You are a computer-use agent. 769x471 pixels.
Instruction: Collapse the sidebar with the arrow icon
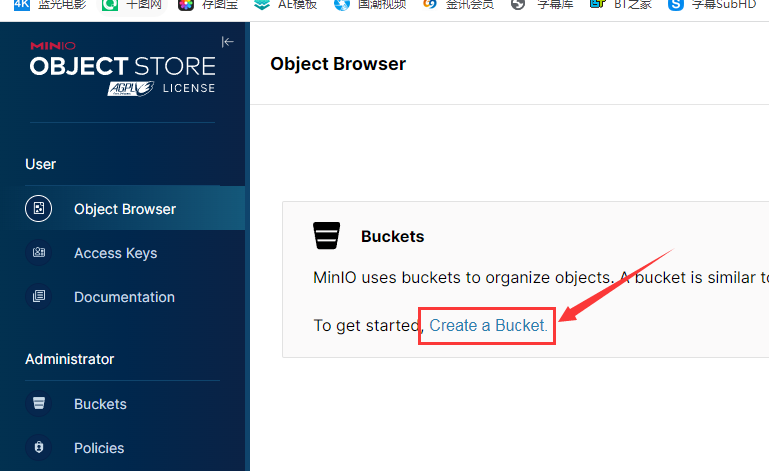pos(227,42)
